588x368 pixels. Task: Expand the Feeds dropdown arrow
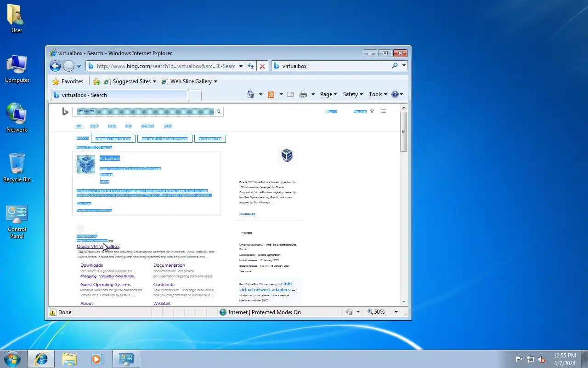[x=281, y=94]
